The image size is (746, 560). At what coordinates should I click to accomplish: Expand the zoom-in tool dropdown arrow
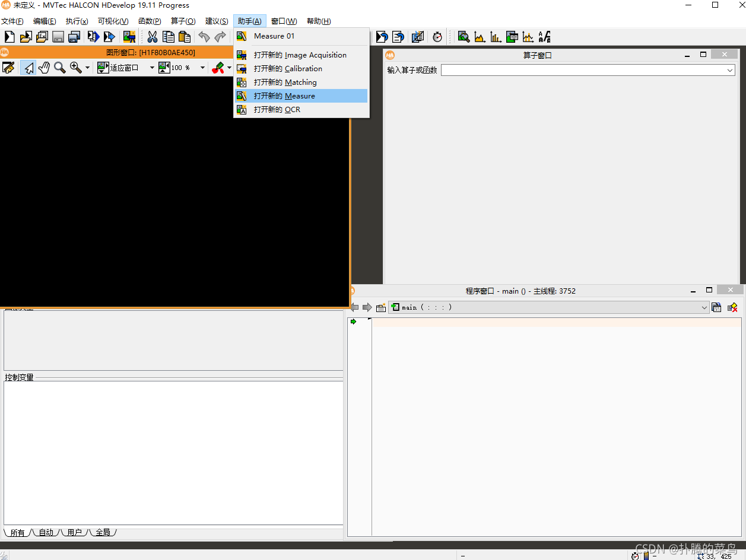tap(87, 68)
